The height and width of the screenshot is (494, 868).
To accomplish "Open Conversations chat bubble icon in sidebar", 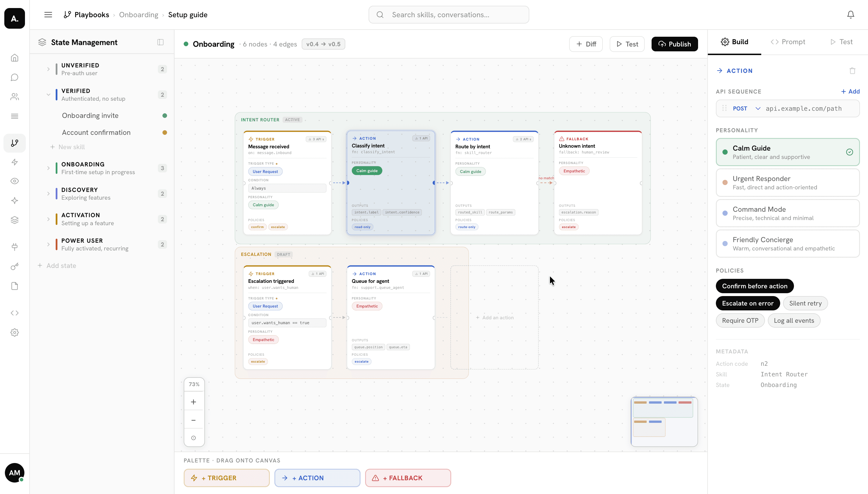I will tap(15, 77).
